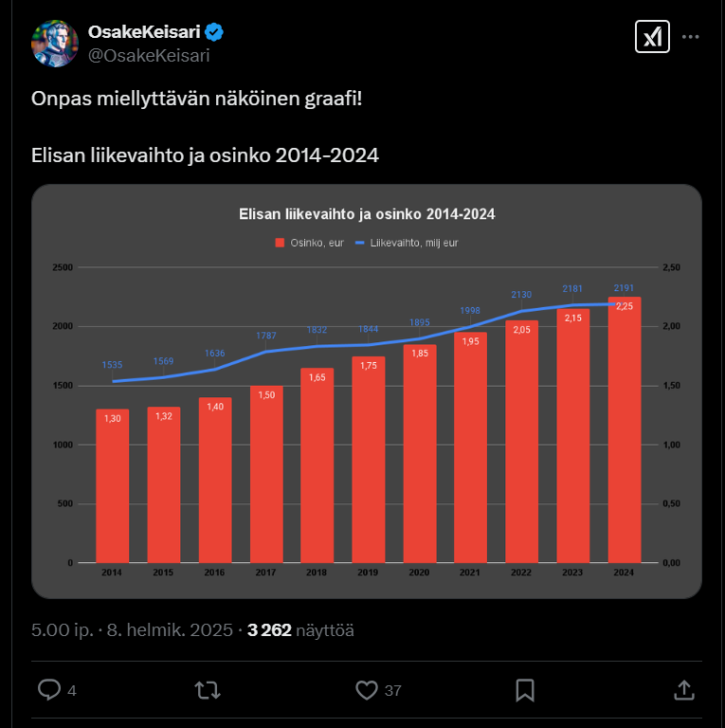Click the verified blue checkmark badge
The height and width of the screenshot is (728, 725).
click(215, 32)
